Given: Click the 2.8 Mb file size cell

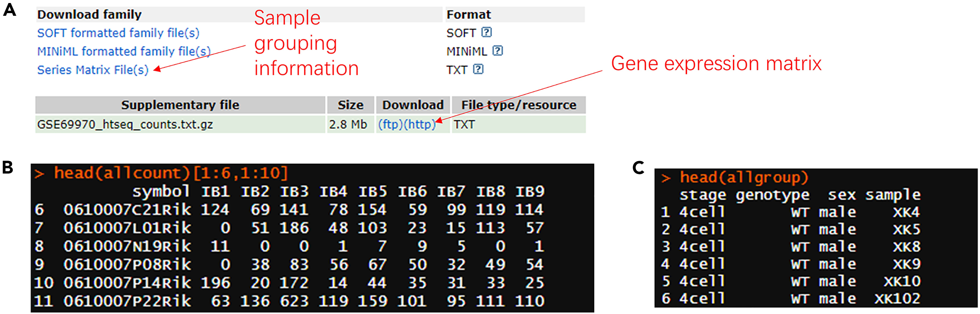Looking at the screenshot, I should tap(348, 125).
